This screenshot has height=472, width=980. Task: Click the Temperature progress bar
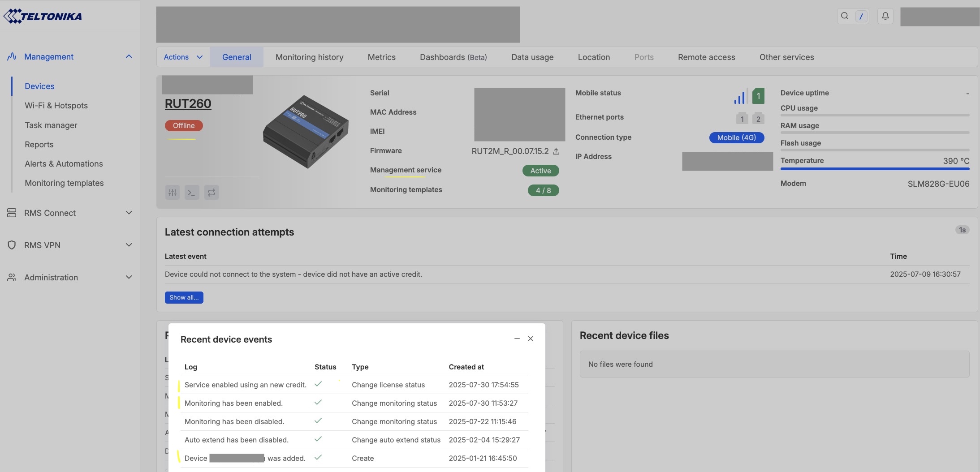875,169
